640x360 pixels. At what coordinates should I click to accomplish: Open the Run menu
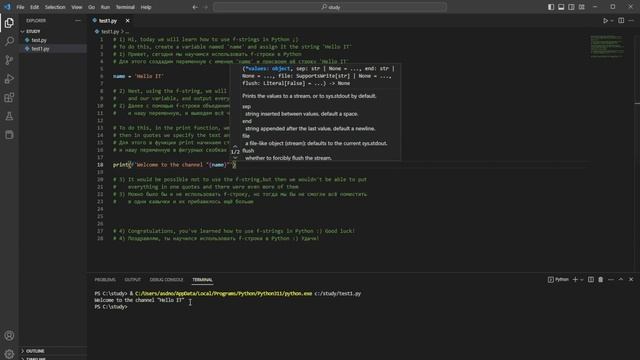pyautogui.click(x=105, y=7)
